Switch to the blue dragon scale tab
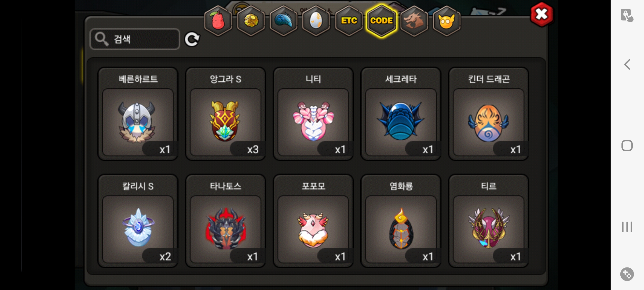Image resolution: width=644 pixels, height=290 pixels. [284, 21]
